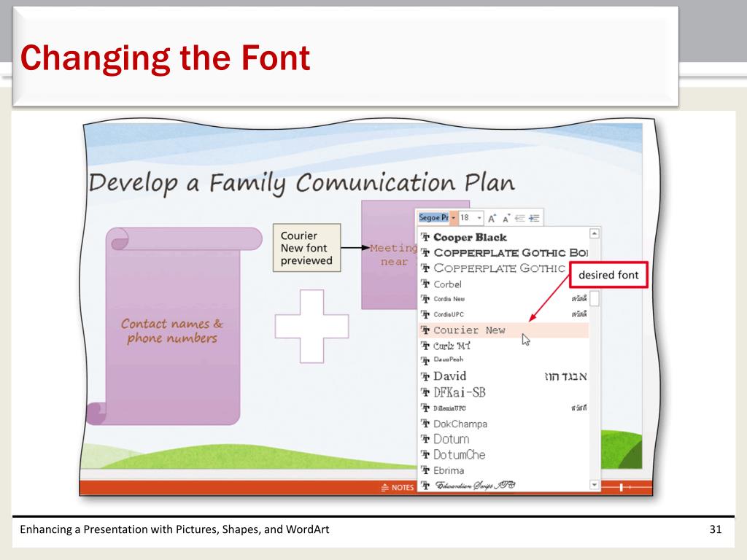Viewport: 747px width, 560px height.
Task: Select the Contact names & phone numbers text
Action: [172, 331]
